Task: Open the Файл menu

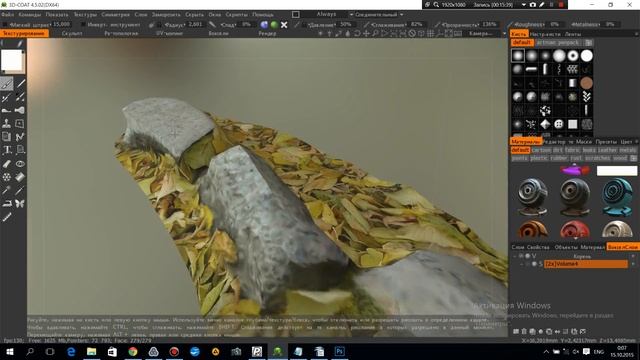Action: click(x=7, y=14)
